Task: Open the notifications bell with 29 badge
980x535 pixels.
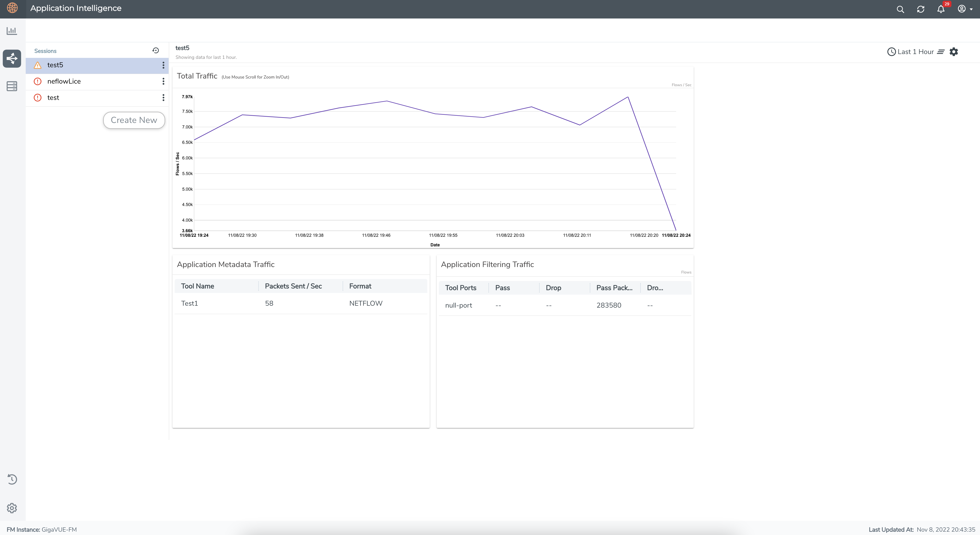Action: [x=941, y=9]
